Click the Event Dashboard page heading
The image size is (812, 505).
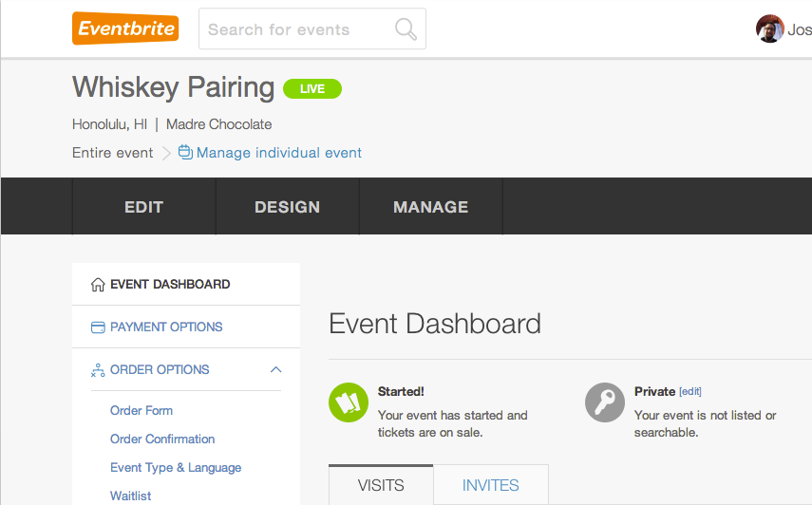[435, 324]
